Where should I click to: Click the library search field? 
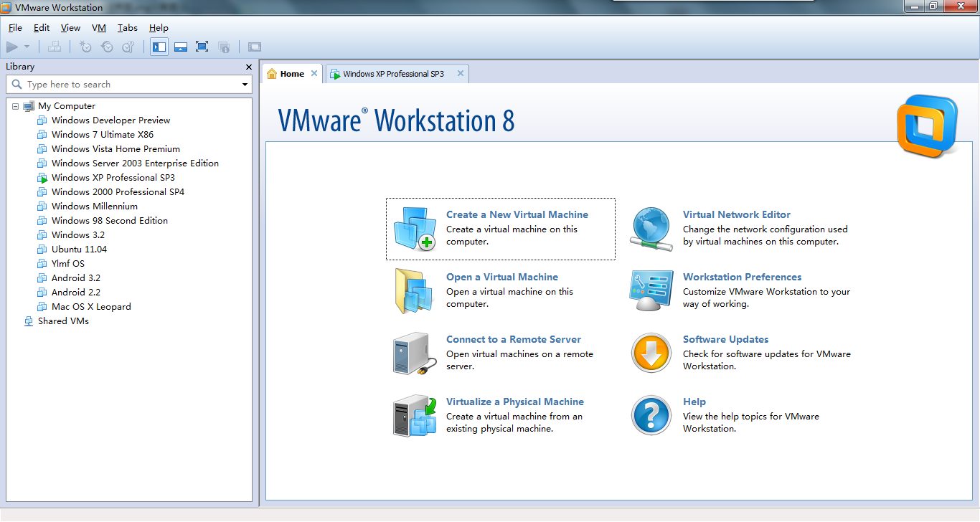tap(129, 85)
